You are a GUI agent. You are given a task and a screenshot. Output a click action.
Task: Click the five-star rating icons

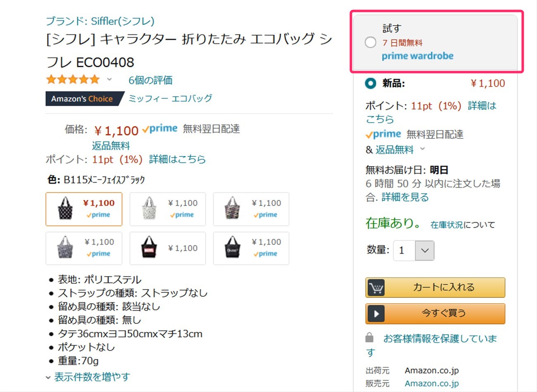click(x=73, y=79)
